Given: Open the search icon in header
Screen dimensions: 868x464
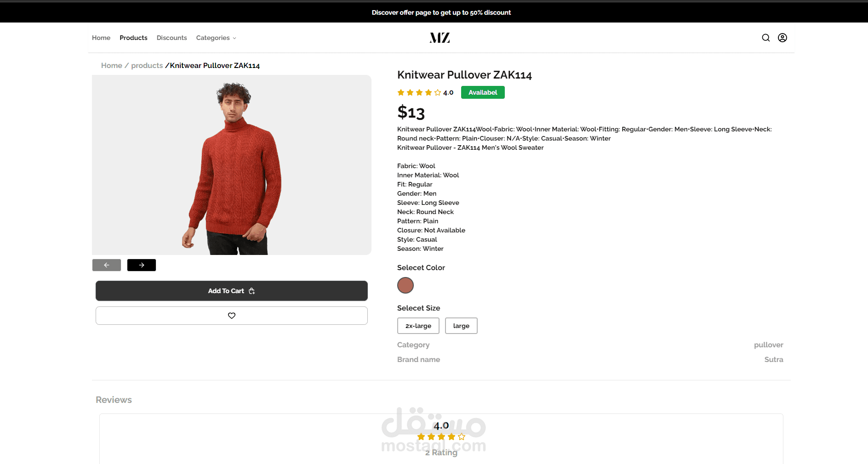Looking at the screenshot, I should click(x=765, y=38).
